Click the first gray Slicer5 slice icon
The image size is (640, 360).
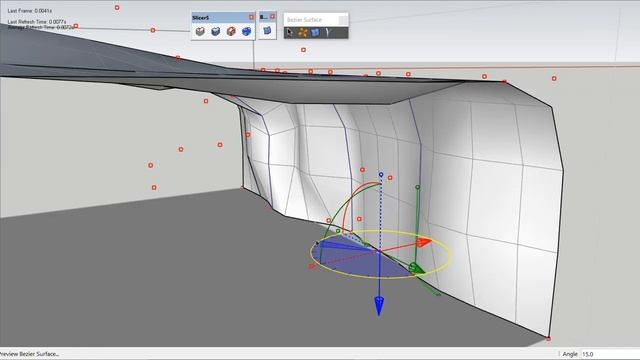pos(200,31)
